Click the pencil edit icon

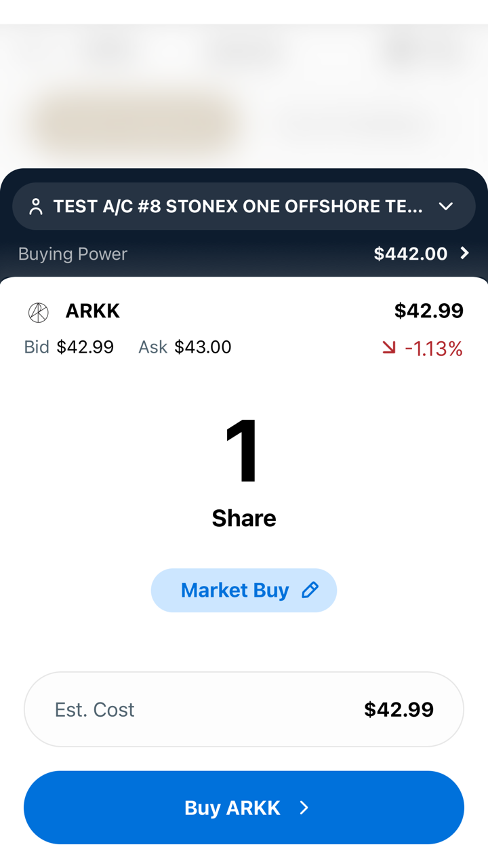click(310, 590)
